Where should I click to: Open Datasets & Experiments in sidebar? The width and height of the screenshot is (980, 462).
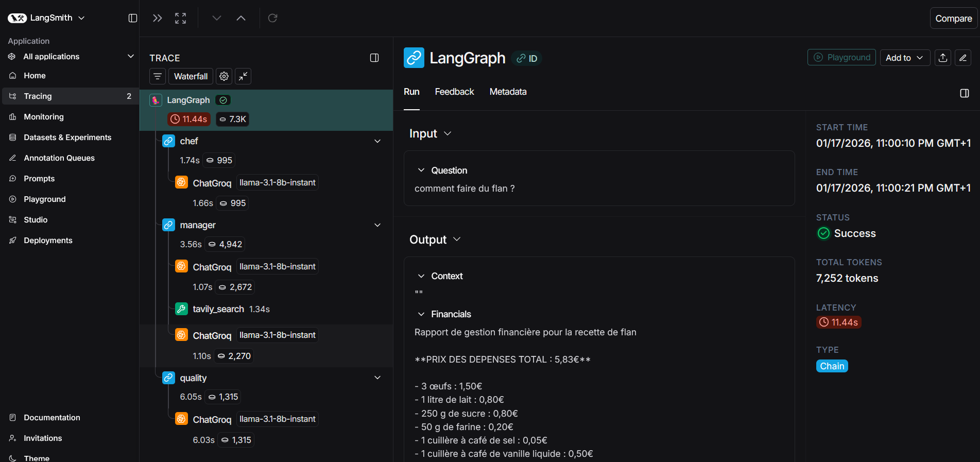[x=67, y=138]
